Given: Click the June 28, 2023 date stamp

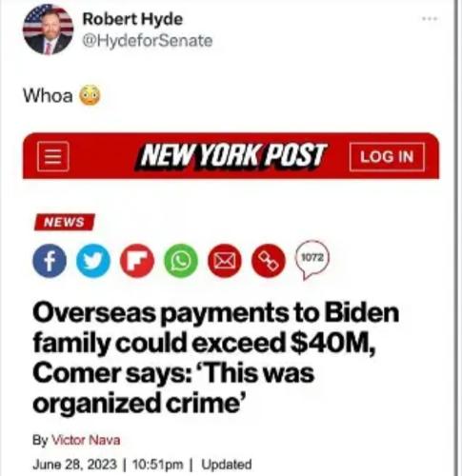Looking at the screenshot, I should coord(75,465).
